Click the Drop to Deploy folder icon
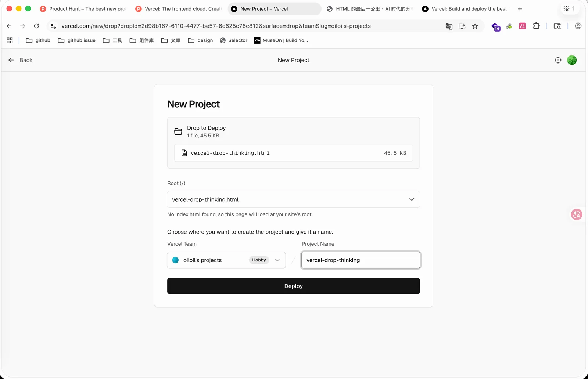588x379 pixels. pyautogui.click(x=178, y=131)
